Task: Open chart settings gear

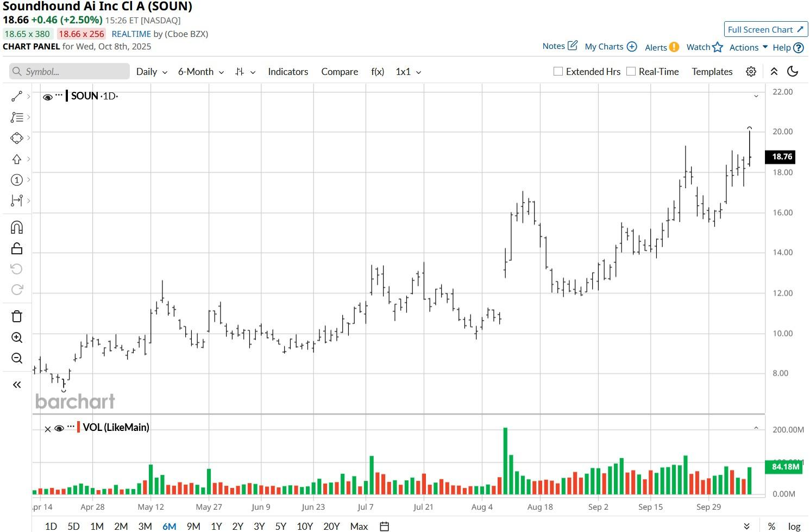Action: (x=751, y=72)
